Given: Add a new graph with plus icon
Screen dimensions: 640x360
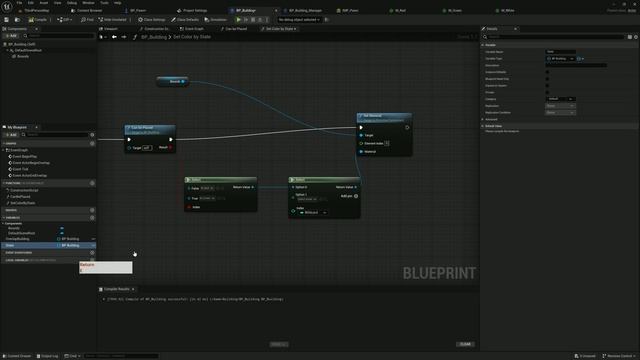Looking at the screenshot, I should point(92,144).
